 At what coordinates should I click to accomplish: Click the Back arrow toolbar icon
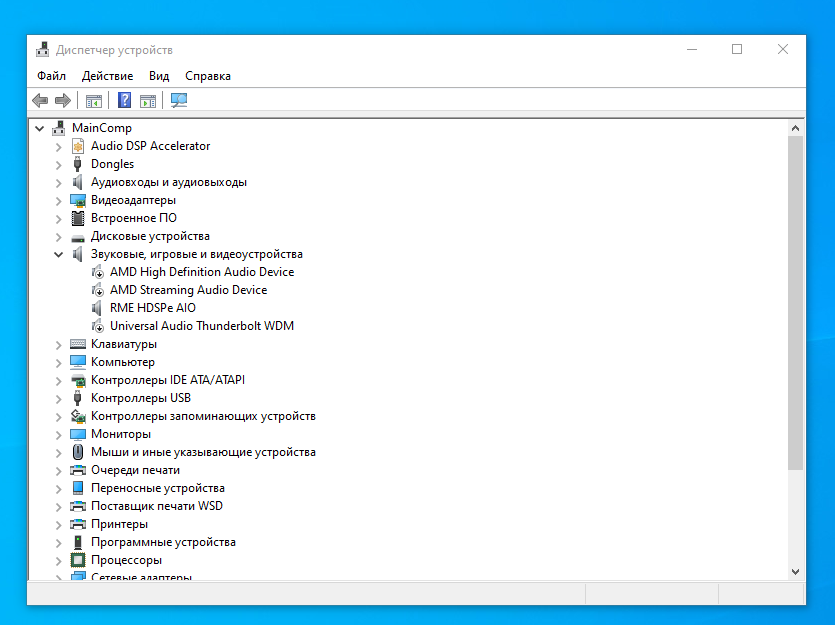[x=40, y=100]
